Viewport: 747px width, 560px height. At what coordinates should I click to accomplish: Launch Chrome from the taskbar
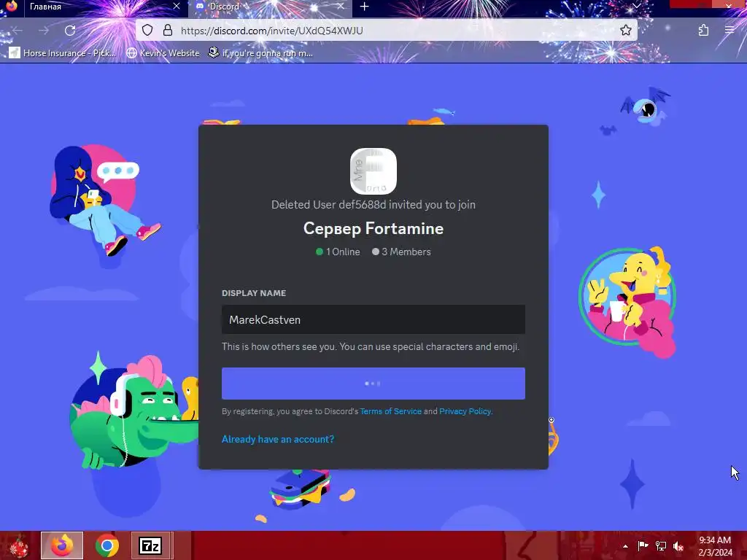point(107,545)
